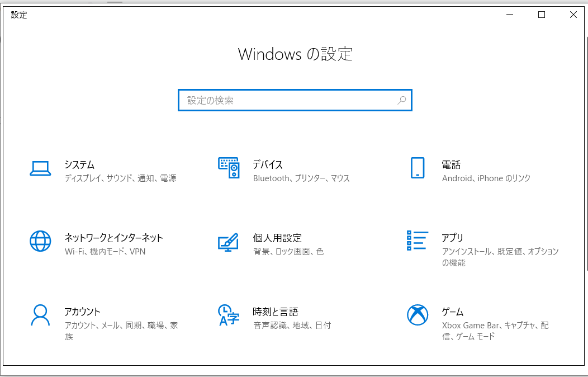
Task: Open the アカウント heading text
Action: 82,312
